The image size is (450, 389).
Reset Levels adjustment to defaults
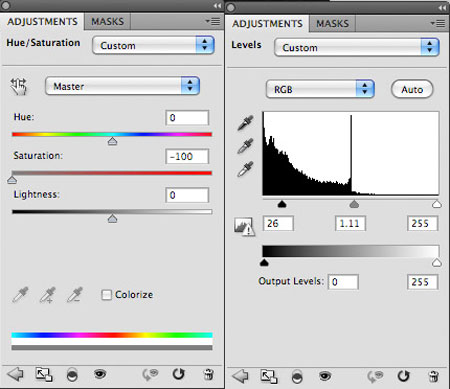coord(404,376)
